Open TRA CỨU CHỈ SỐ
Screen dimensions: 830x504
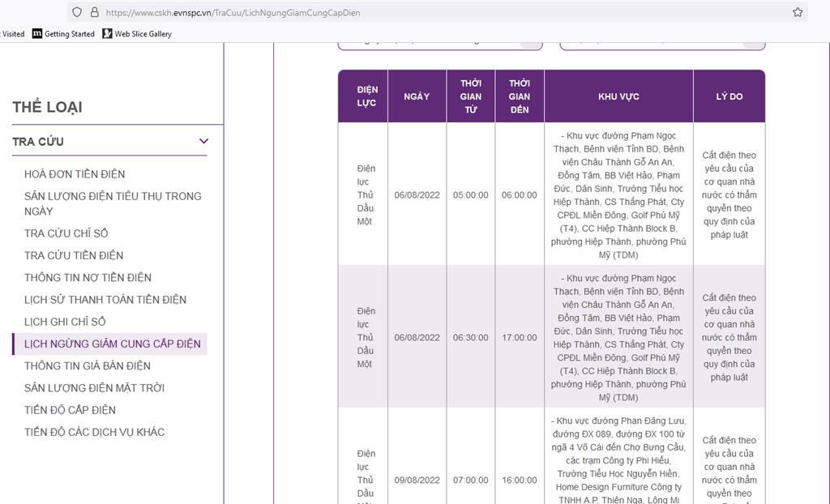(66, 233)
